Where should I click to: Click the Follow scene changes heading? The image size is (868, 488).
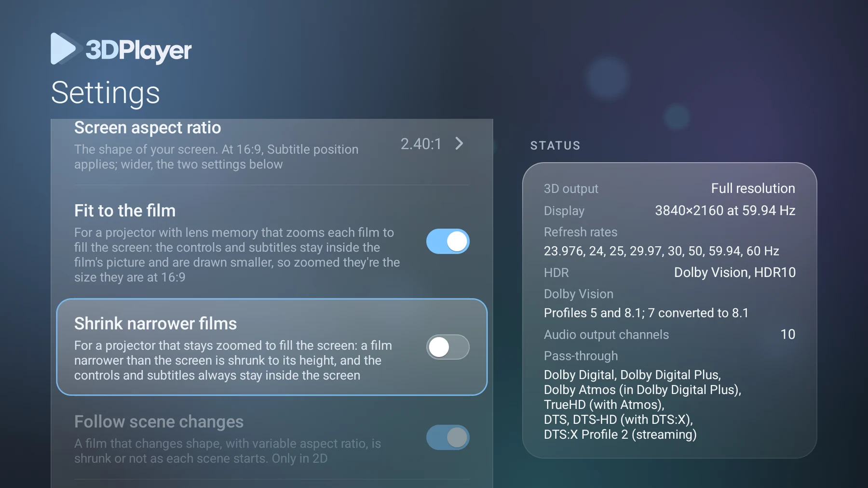[159, 422]
